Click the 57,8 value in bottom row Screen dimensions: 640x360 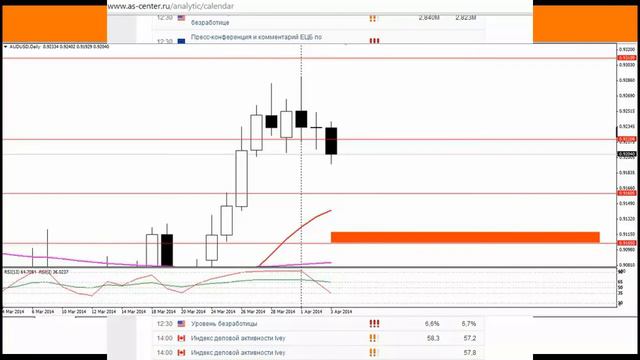coord(469,352)
